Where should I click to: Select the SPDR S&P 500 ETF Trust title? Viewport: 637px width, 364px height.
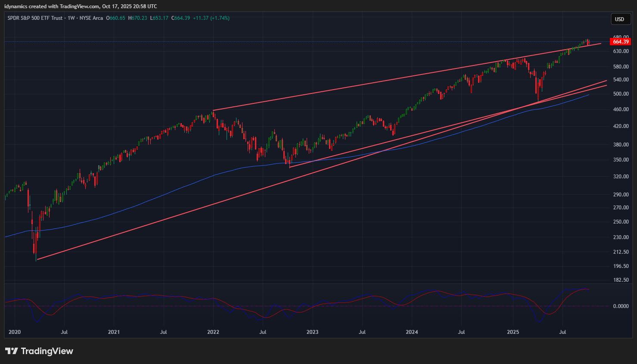[35, 18]
